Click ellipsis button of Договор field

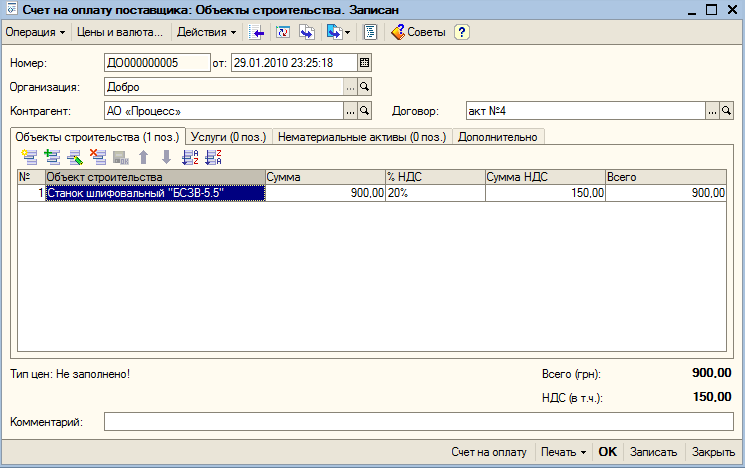(712, 111)
